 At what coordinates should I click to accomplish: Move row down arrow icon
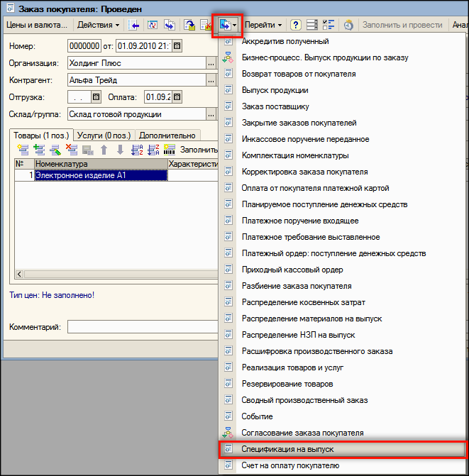pyautogui.click(x=120, y=150)
